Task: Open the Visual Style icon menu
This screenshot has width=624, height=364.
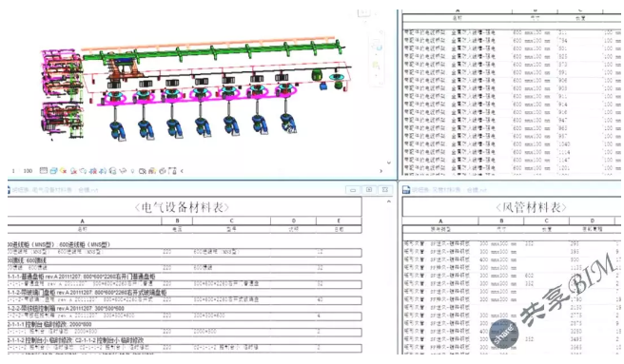Action: pyautogui.click(x=53, y=171)
